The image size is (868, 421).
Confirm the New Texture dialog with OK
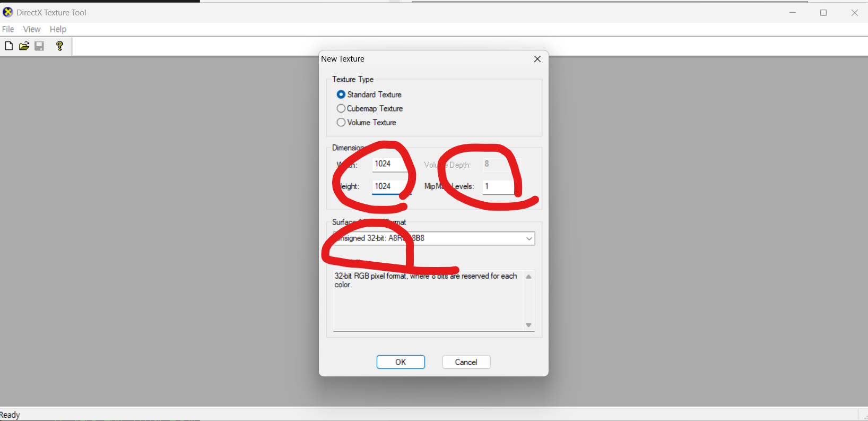pyautogui.click(x=401, y=362)
